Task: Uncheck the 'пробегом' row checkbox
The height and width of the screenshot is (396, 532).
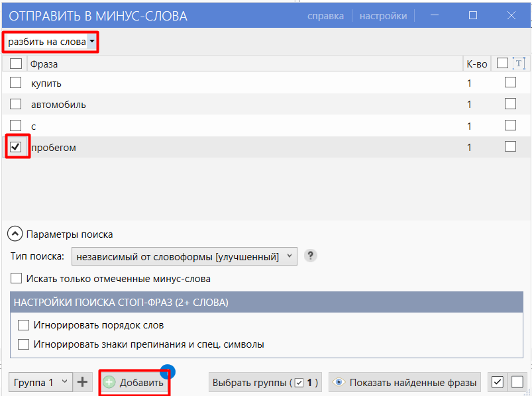Action: coord(16,147)
